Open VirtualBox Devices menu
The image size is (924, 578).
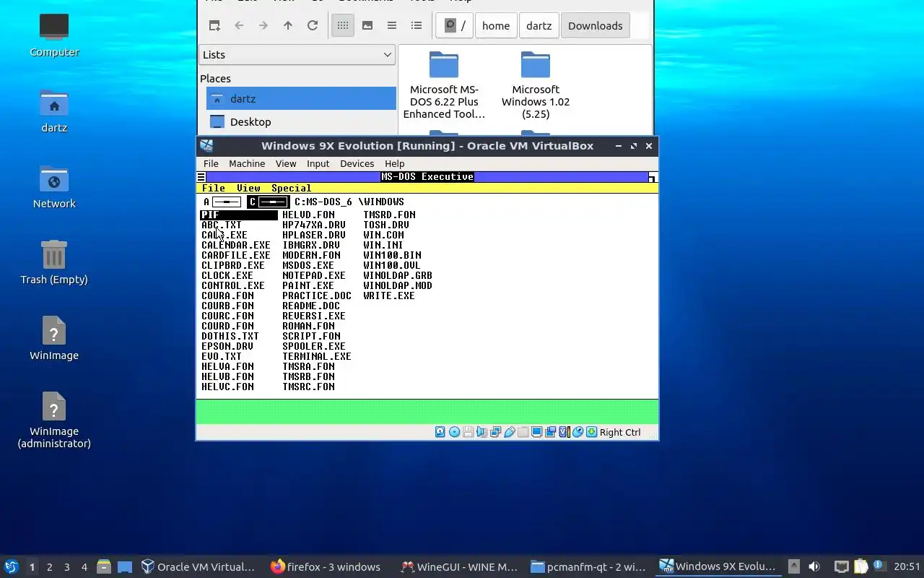click(357, 164)
